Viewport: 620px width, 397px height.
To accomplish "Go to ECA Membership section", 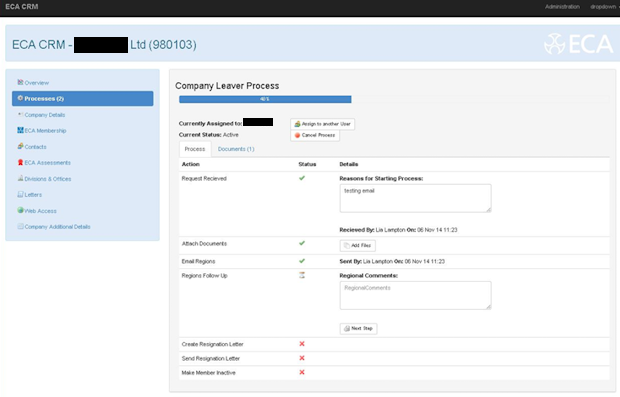I will click(45, 130).
